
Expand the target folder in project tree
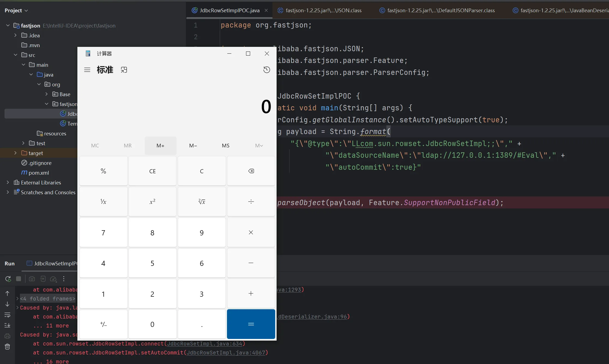pos(16,153)
